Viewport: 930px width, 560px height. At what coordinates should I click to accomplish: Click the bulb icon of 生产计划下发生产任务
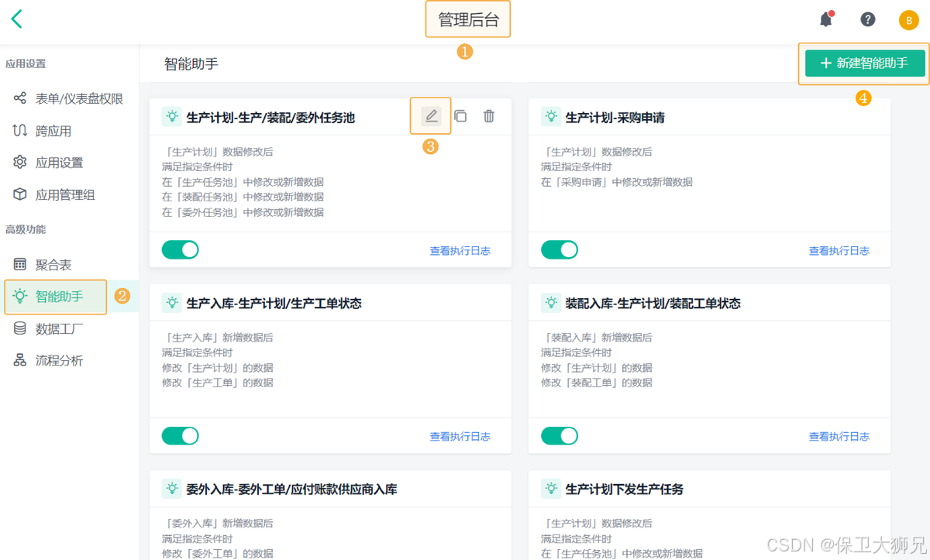551,489
